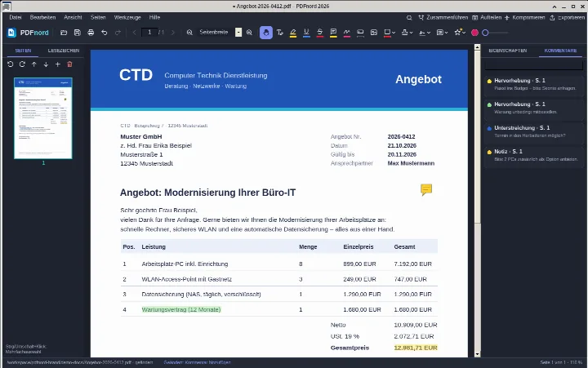Switch to the Kommentare tab
Viewport: 588px width, 368px height.
[560, 51]
